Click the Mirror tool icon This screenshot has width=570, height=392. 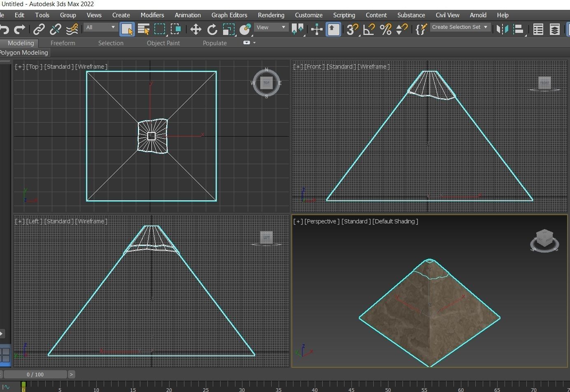pyautogui.click(x=502, y=29)
